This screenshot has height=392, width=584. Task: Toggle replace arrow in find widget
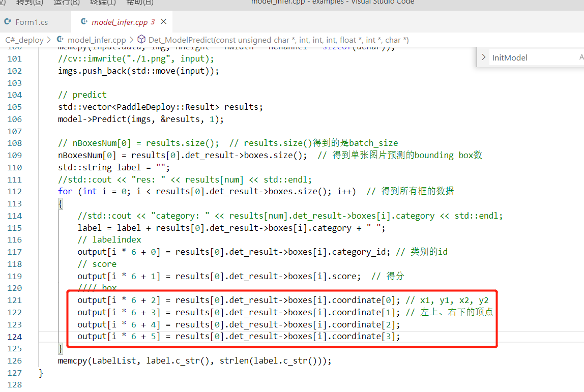coord(483,57)
